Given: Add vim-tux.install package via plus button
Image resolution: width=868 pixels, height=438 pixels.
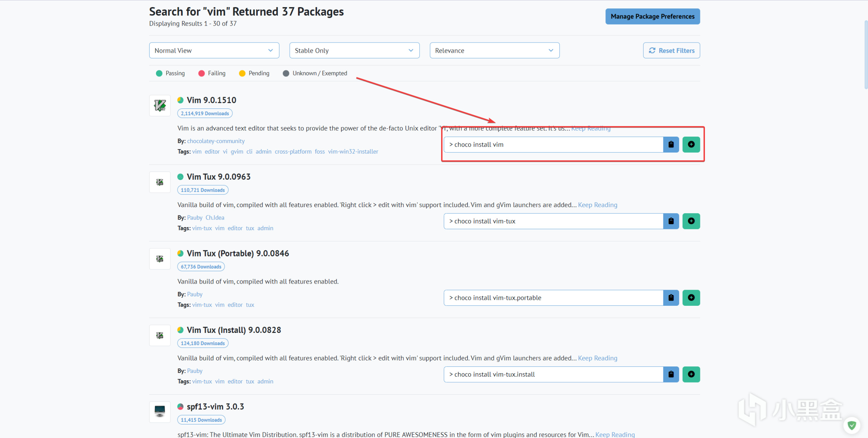Looking at the screenshot, I should point(691,374).
